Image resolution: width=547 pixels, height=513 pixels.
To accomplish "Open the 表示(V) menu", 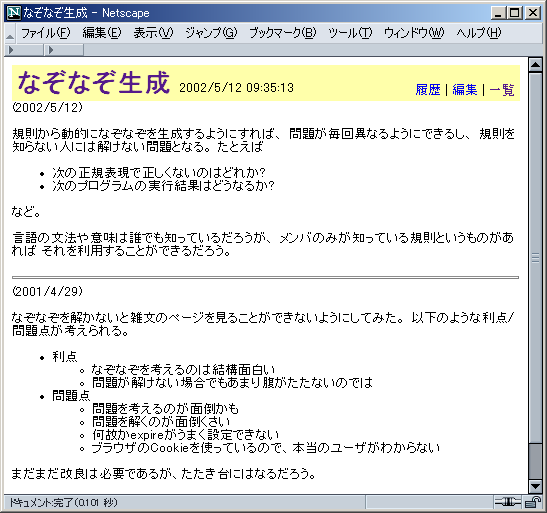I will 153,33.
